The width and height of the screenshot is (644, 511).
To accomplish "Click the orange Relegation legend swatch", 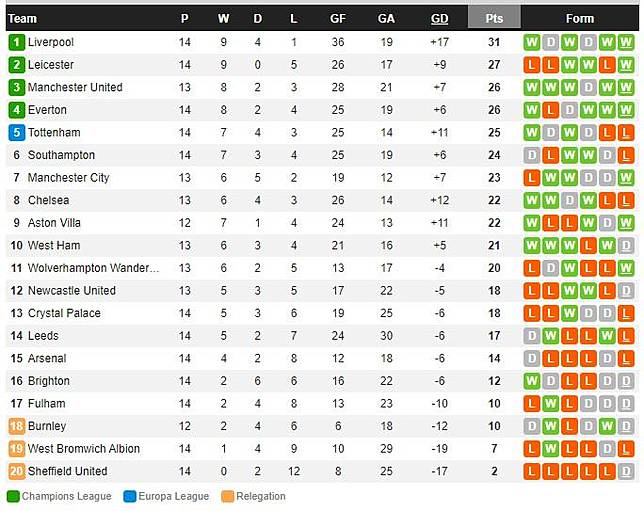I will click(x=226, y=497).
